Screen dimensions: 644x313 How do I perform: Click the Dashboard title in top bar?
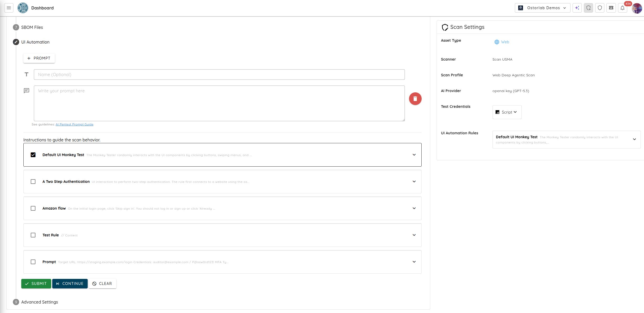42,8
